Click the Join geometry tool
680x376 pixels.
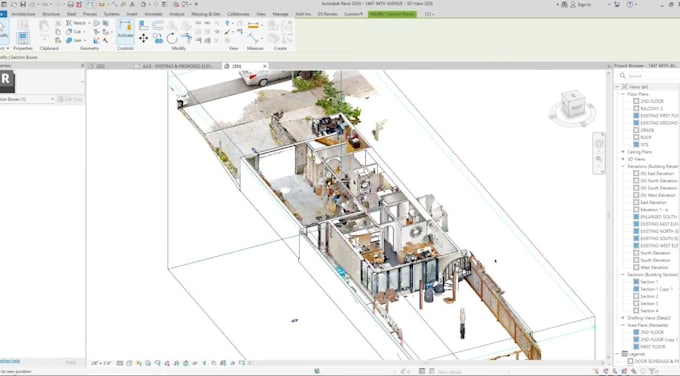[x=75, y=40]
